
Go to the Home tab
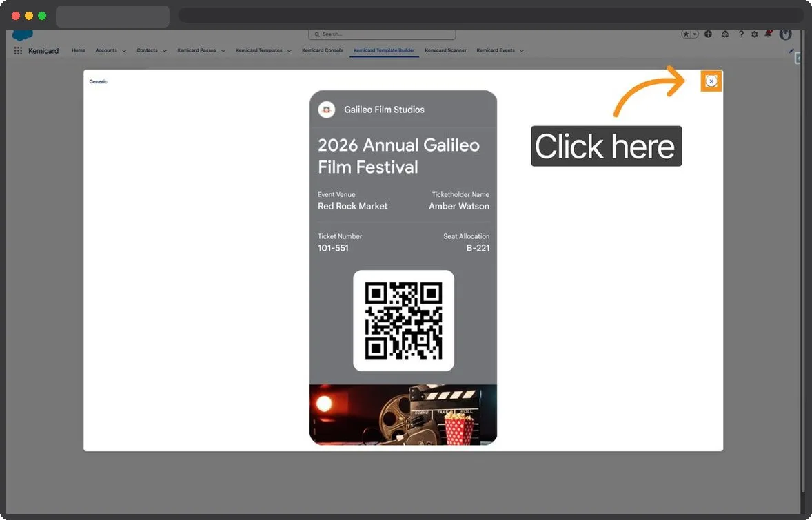(x=79, y=50)
